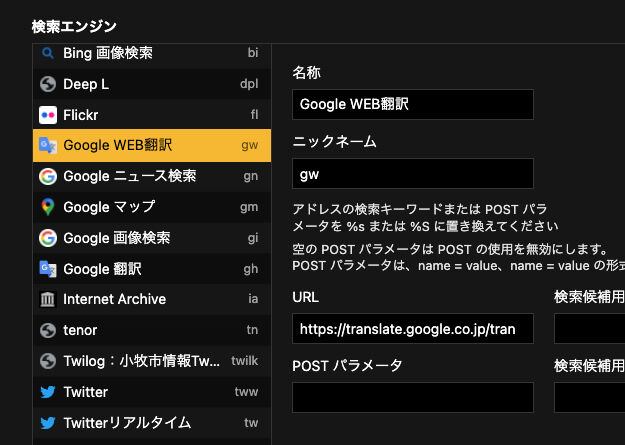Viewport: 625px width, 445px height.
Task: Select Internet Archive entry name
Action: point(114,299)
